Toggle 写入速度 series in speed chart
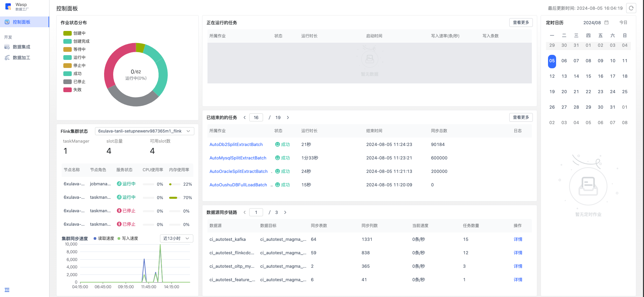 (128, 238)
